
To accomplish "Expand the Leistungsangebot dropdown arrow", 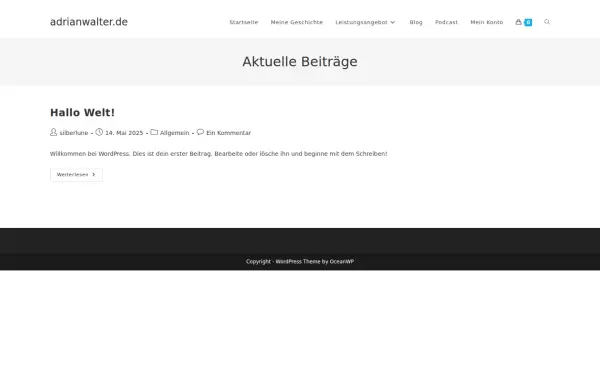I will pos(393,23).
